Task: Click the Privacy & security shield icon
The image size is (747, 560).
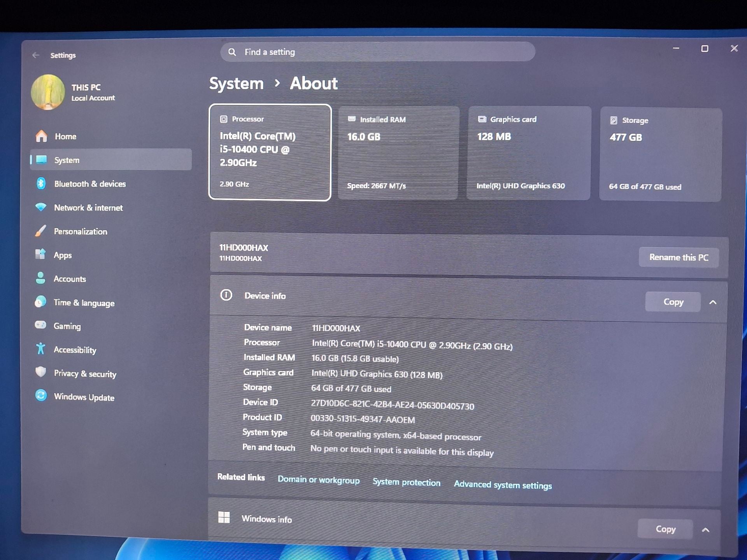Action: click(x=40, y=372)
